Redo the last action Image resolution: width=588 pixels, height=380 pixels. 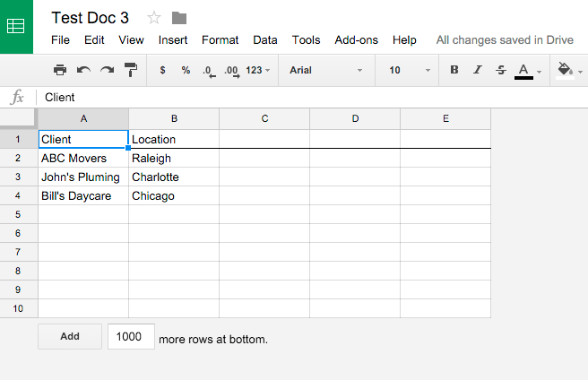tap(108, 70)
